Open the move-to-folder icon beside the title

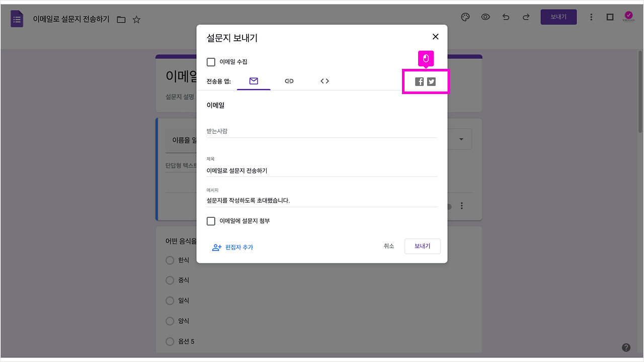coord(121,19)
